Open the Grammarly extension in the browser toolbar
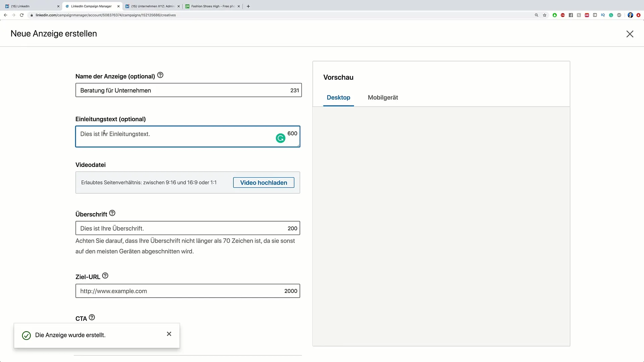This screenshot has width=644, height=362. point(611,15)
